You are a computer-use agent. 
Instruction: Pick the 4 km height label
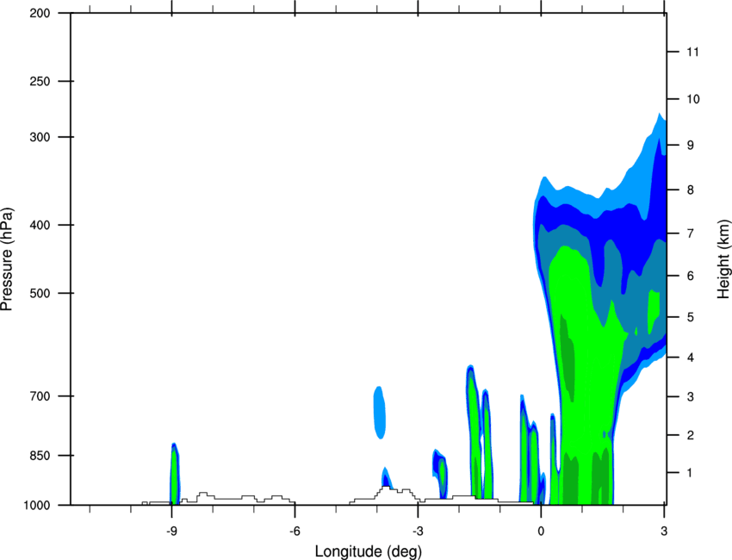(x=691, y=358)
